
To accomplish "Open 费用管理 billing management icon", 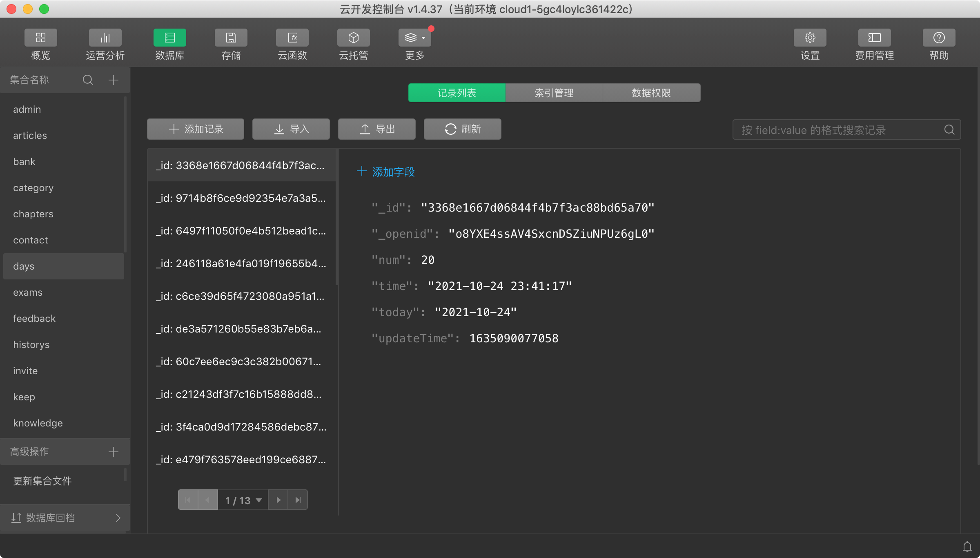I will [874, 38].
